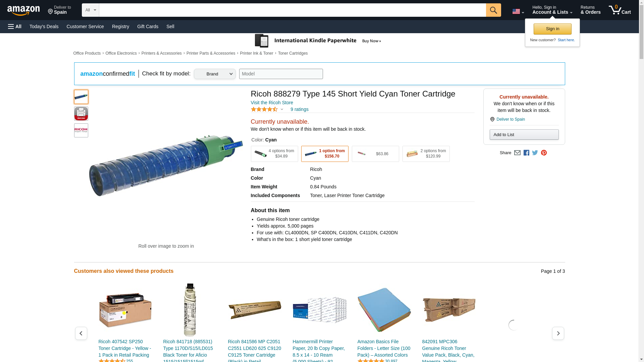Open the search category All dropdown

(x=90, y=10)
